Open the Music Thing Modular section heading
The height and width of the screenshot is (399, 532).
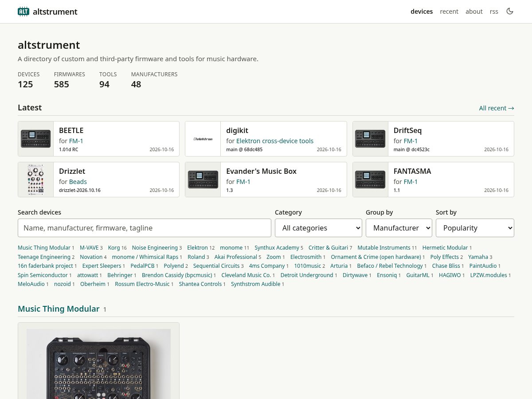59,309
